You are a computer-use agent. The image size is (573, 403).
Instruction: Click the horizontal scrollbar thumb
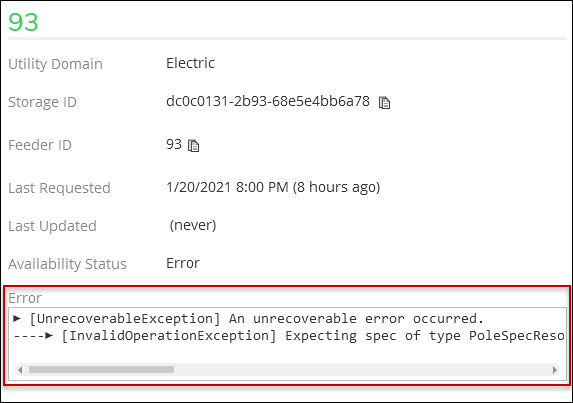pyautogui.click(x=101, y=370)
